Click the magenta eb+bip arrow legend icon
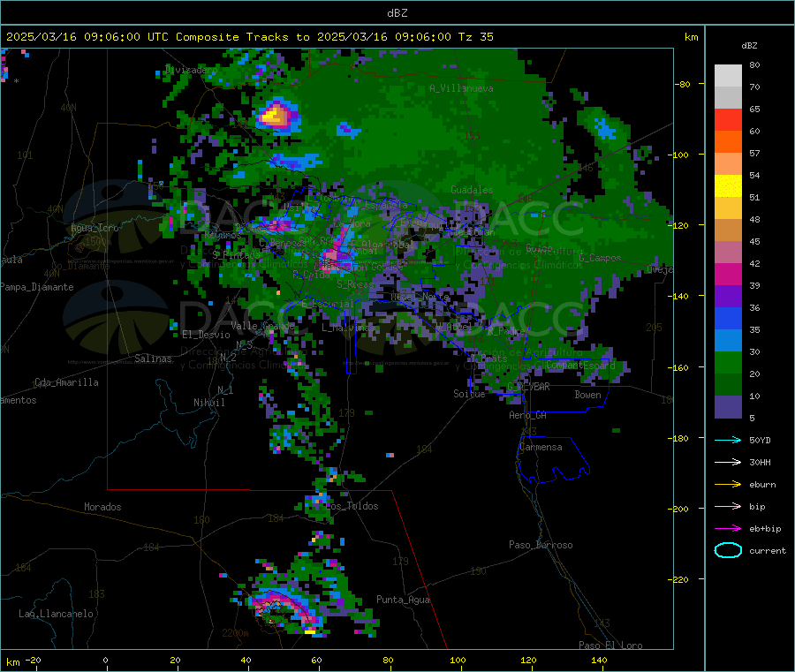 coord(728,529)
